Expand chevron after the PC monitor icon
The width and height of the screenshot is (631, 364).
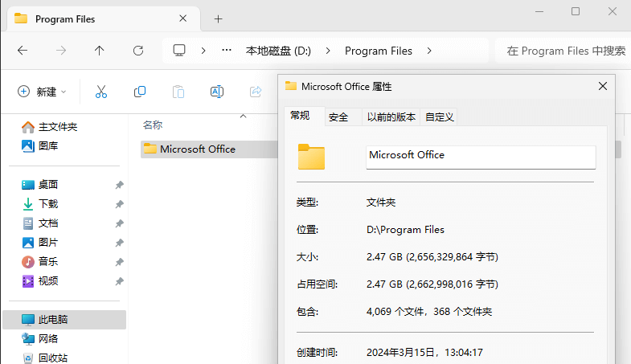pos(203,51)
